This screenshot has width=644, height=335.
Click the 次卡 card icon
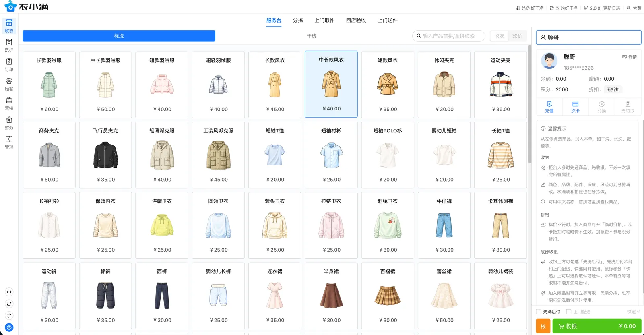click(x=575, y=107)
